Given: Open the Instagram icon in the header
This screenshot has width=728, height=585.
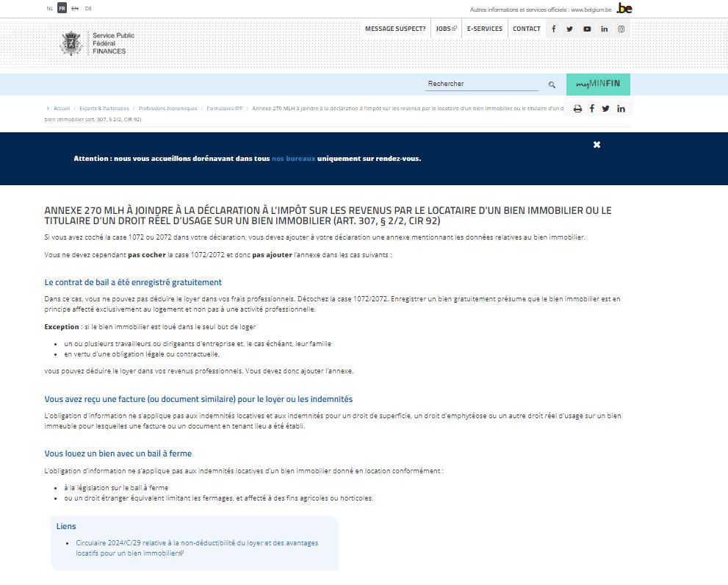Looking at the screenshot, I should (621, 28).
